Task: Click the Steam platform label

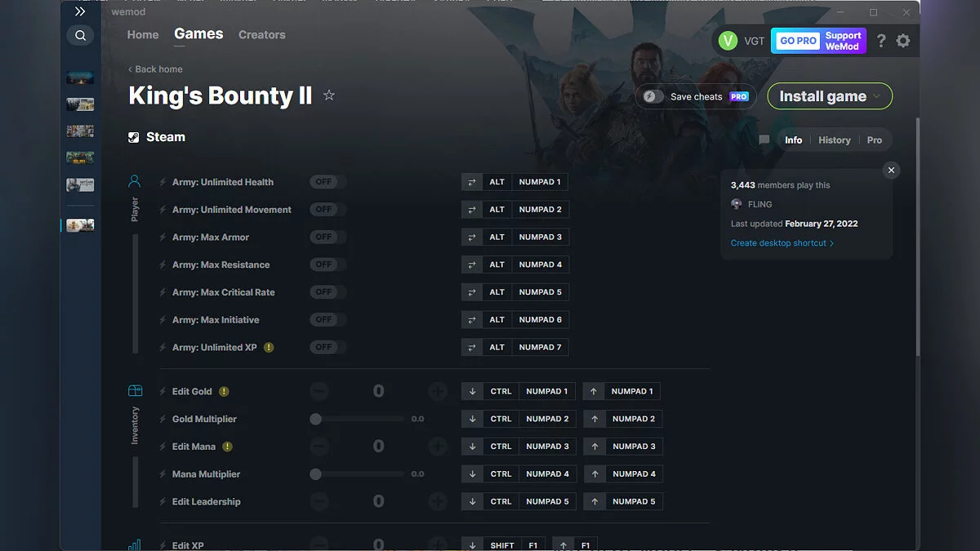Action: coord(157,137)
